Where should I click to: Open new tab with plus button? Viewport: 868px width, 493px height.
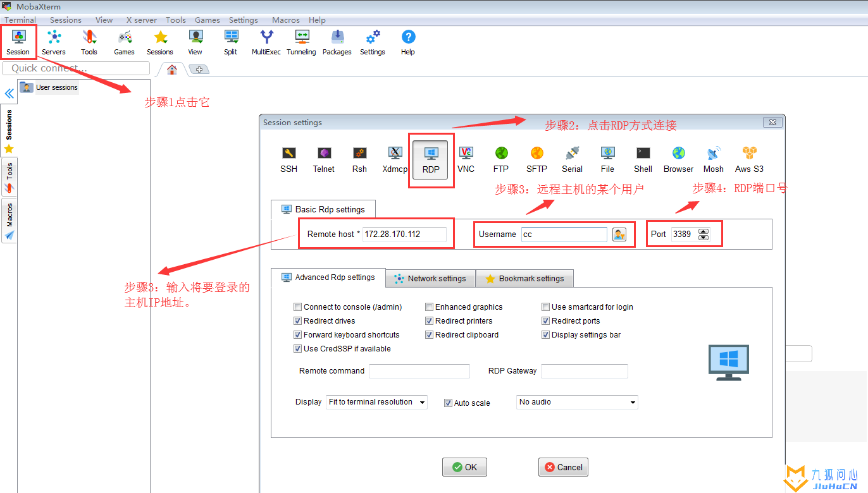point(199,70)
